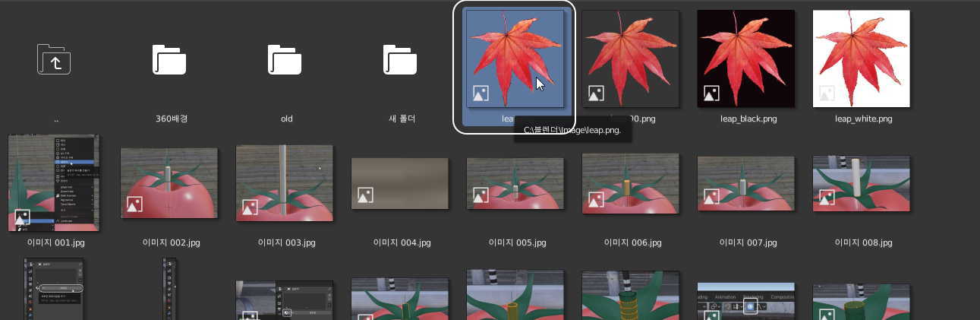Select thumbnail showing the Animation workspace tabs
The height and width of the screenshot is (320, 980).
coord(746,302)
